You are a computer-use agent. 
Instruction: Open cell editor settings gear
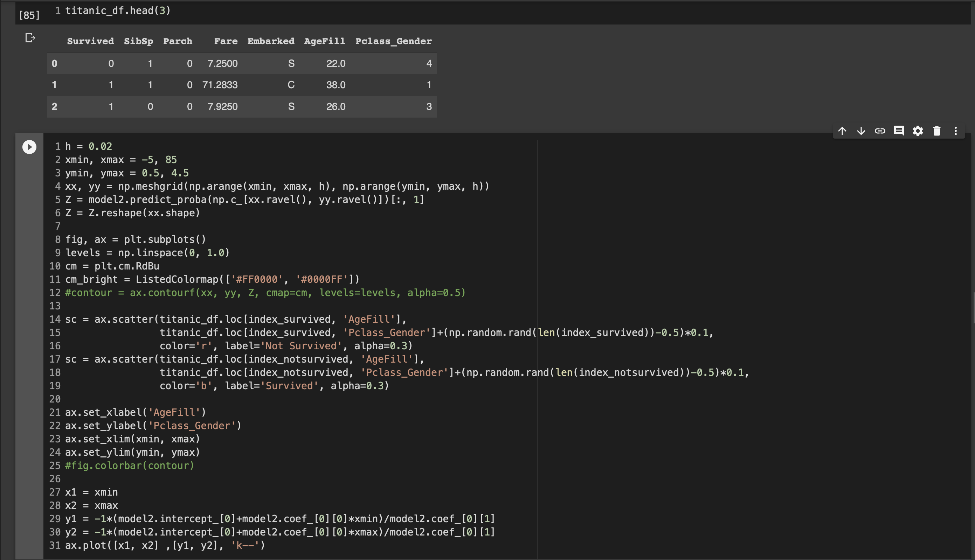pyautogui.click(x=918, y=131)
